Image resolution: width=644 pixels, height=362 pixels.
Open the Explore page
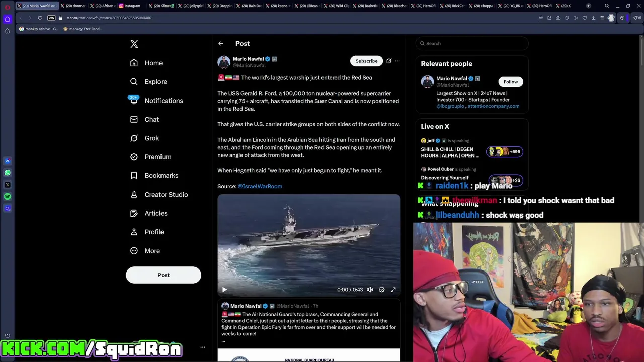[x=148, y=82]
